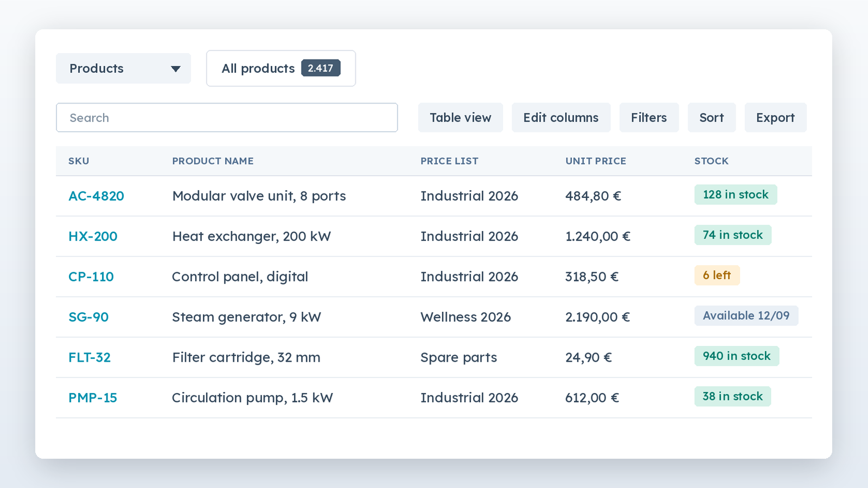
Task: Select 'Filter cartridge, 32 mm' cell
Action: click(246, 357)
